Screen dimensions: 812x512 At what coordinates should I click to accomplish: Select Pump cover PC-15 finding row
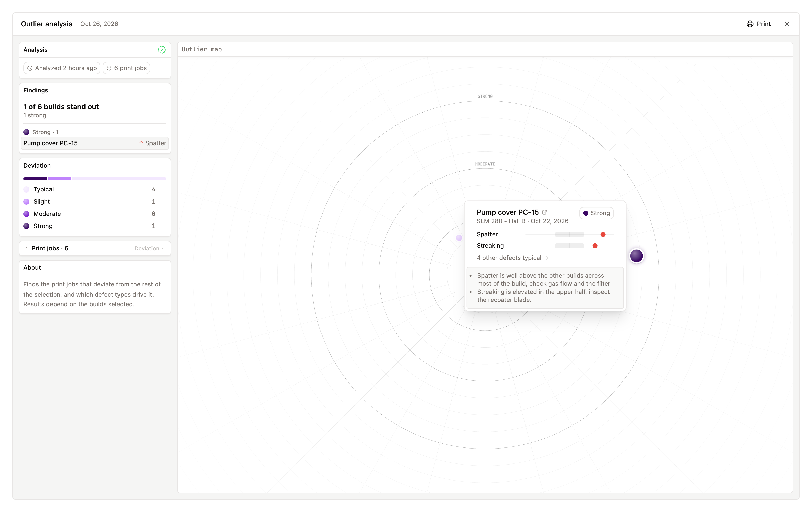[x=95, y=143]
